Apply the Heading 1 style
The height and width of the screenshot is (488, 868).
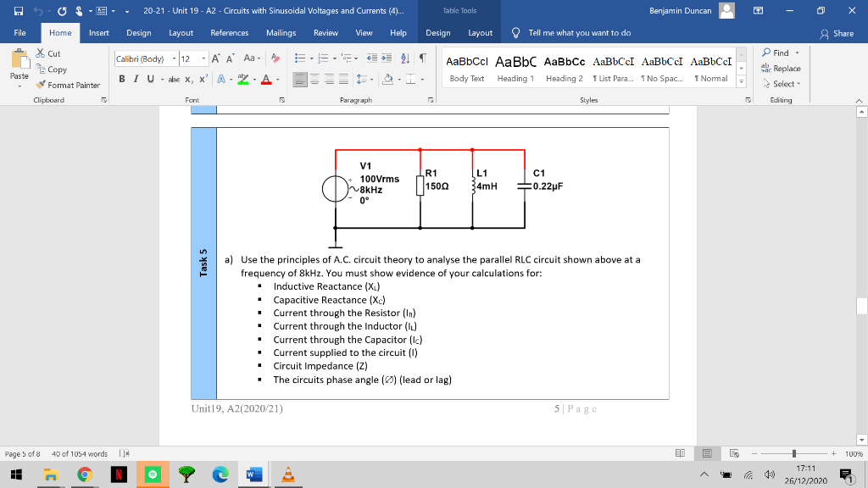point(515,69)
